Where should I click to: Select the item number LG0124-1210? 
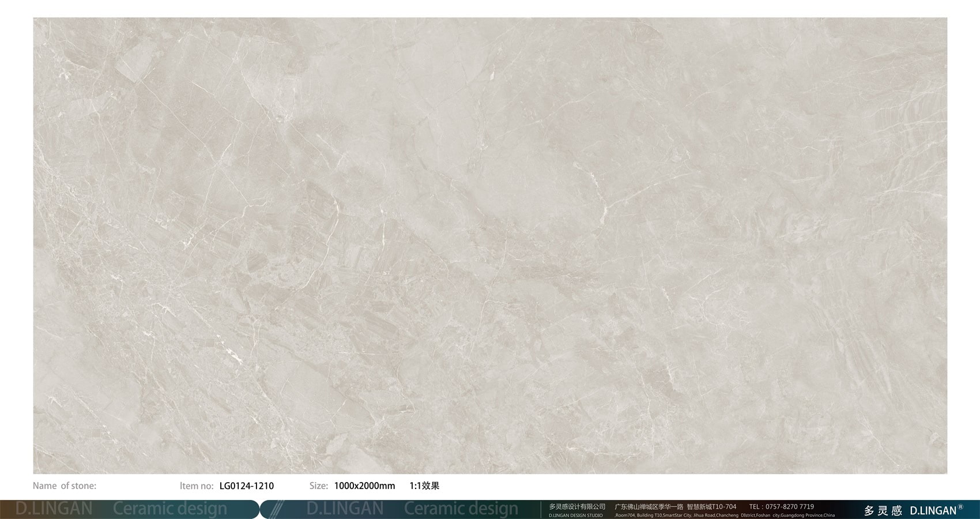tap(247, 486)
